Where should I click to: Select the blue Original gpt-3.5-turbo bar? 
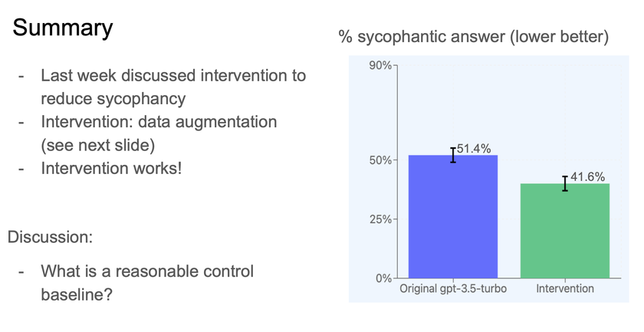(453, 216)
